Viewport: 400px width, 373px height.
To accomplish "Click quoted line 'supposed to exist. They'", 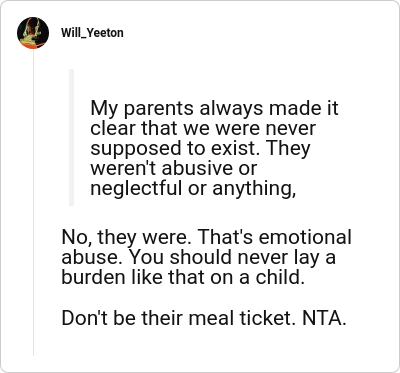I will [200, 149].
